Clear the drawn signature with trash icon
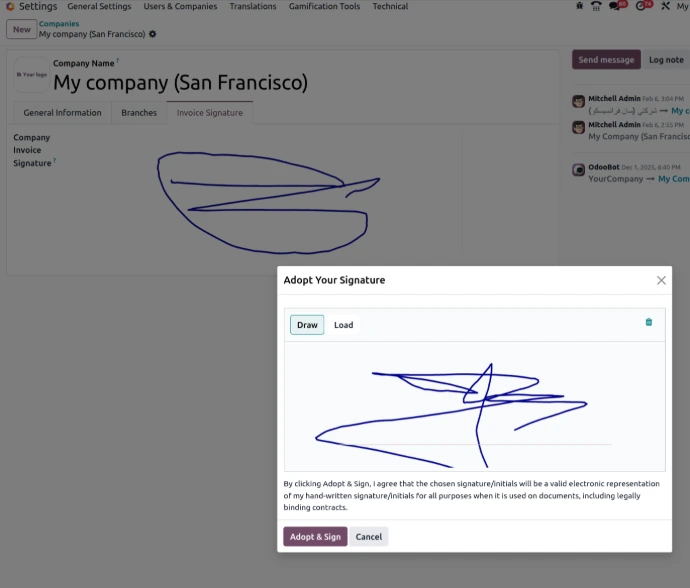 (x=649, y=322)
